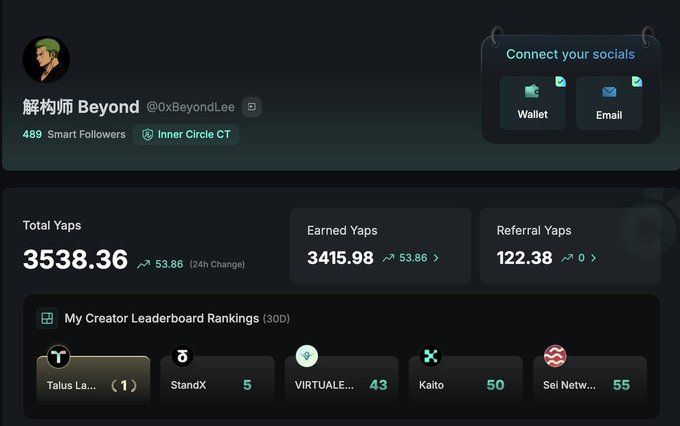Click the Talus logo icon
This screenshot has height=426, width=680.
click(x=58, y=357)
